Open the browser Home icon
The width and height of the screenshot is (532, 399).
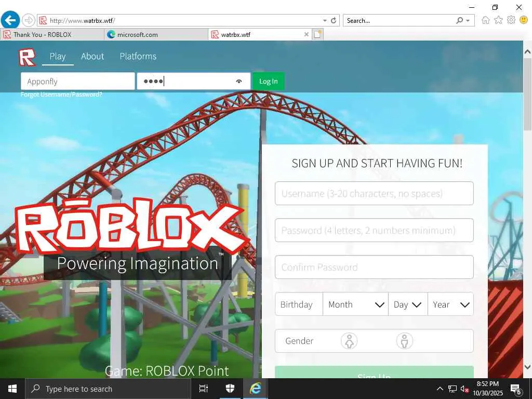coord(486,20)
